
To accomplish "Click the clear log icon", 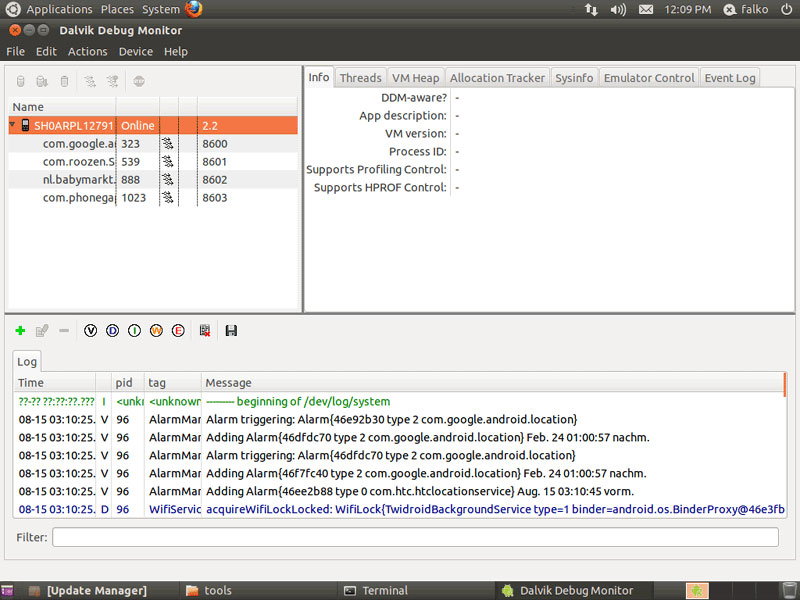I will pyautogui.click(x=204, y=331).
